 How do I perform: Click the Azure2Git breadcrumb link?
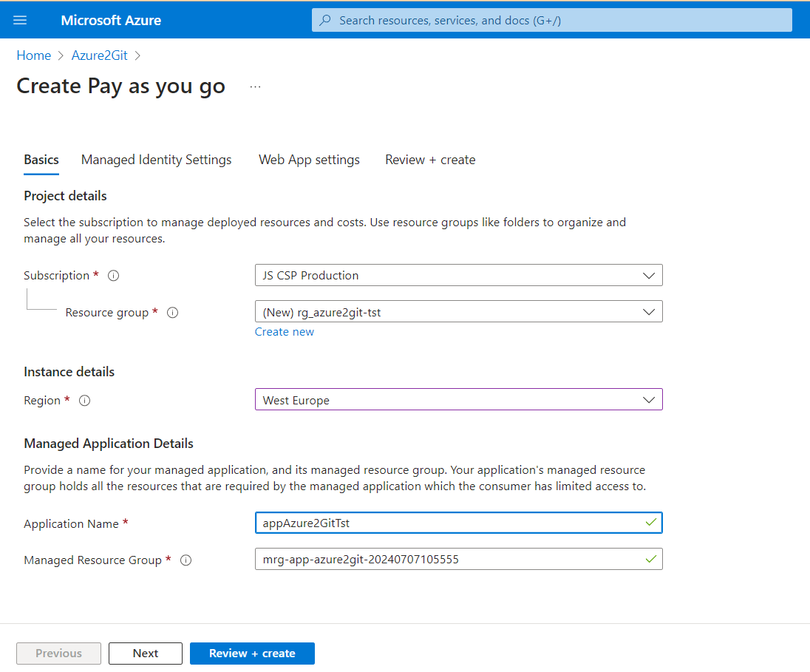click(99, 55)
